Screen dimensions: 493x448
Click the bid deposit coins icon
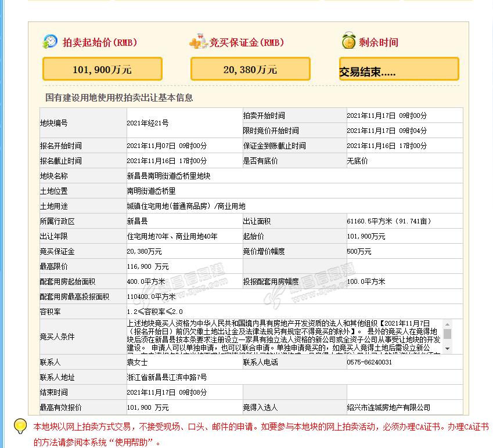(x=198, y=42)
